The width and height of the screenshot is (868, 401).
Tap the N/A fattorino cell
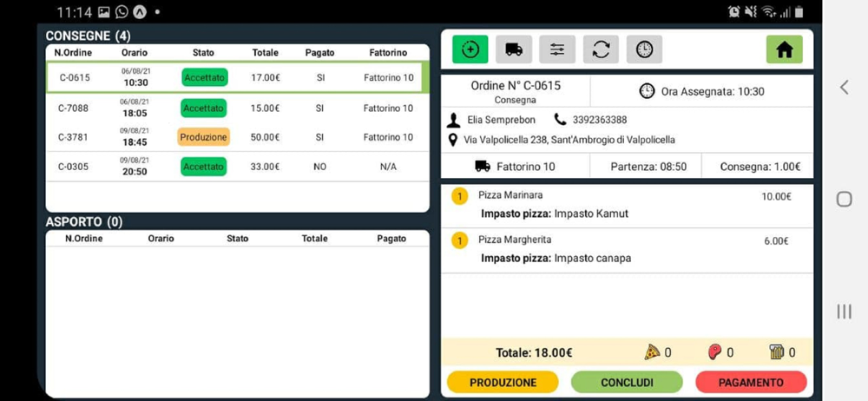(388, 167)
